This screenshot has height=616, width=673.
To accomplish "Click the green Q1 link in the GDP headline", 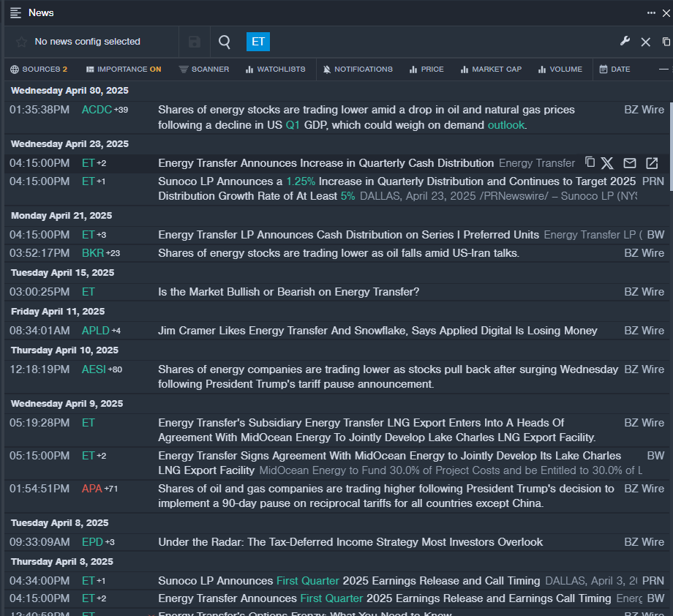I will 293,125.
